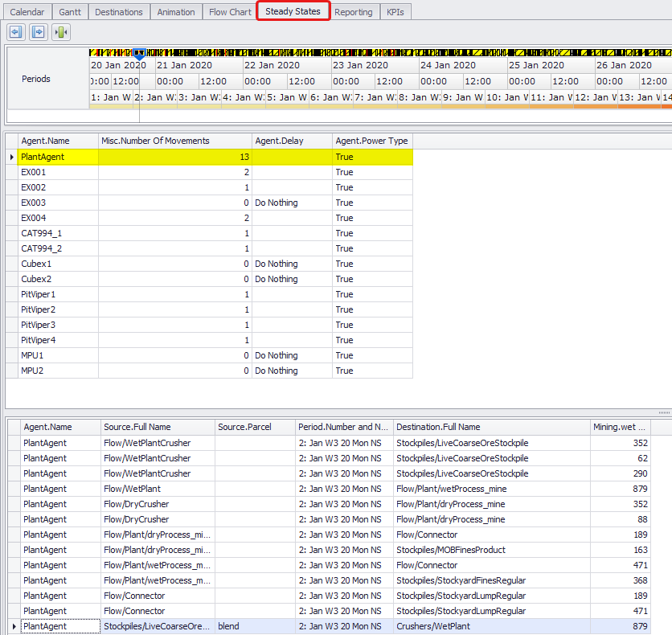672x635 pixels.
Task: Click the row indicator beside PlantAgent in upper grid
Action: [x=11, y=157]
